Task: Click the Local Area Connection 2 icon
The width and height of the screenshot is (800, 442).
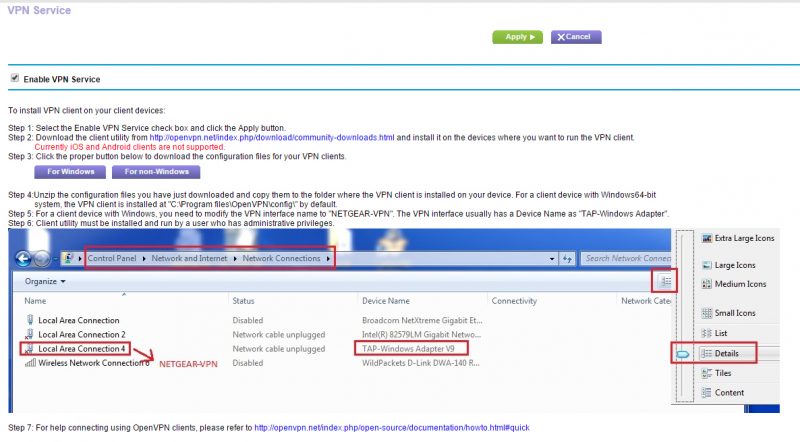Action: (x=29, y=334)
